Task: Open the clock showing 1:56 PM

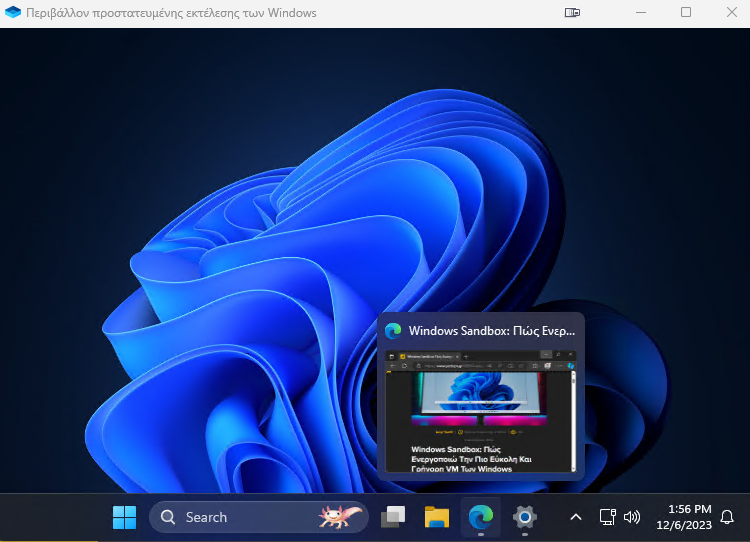Action: pos(684,517)
